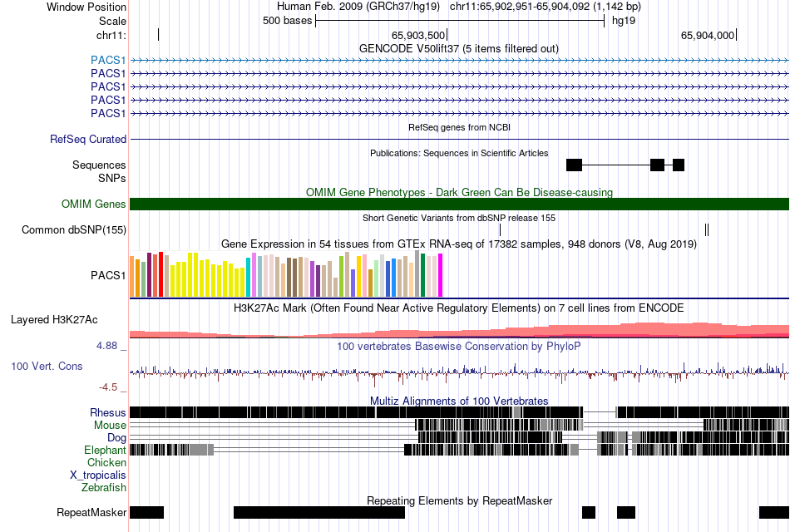Click the rightmost block of the Publications sequence item

click(679, 165)
